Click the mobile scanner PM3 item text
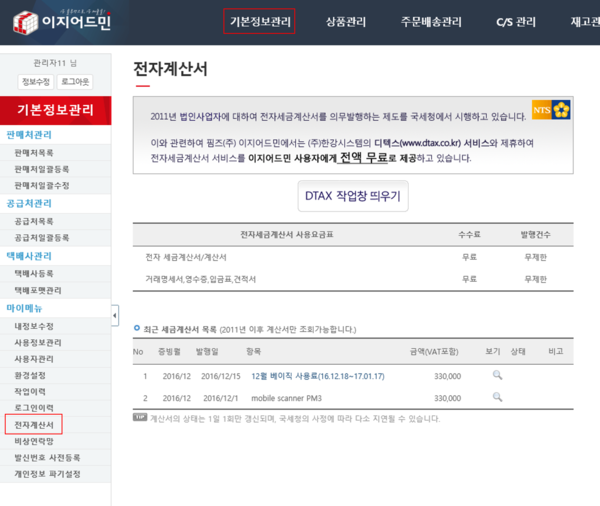The width and height of the screenshot is (600, 506). coord(286,398)
